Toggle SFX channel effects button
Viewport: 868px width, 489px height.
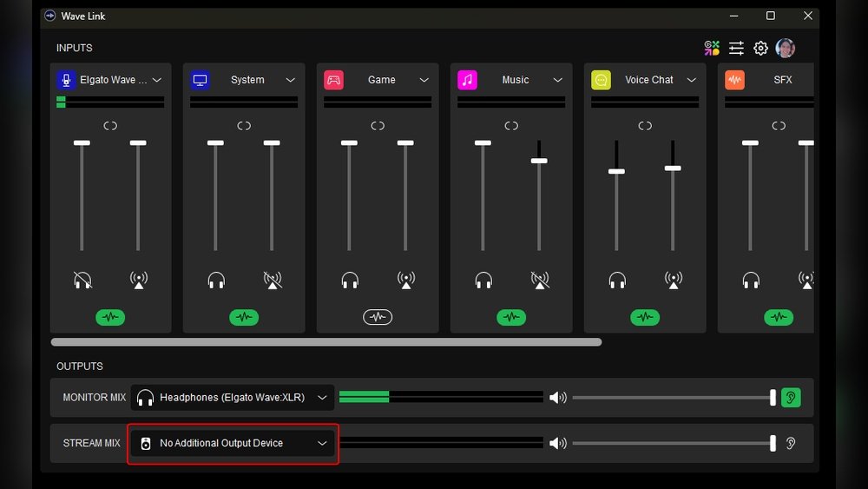[779, 317]
